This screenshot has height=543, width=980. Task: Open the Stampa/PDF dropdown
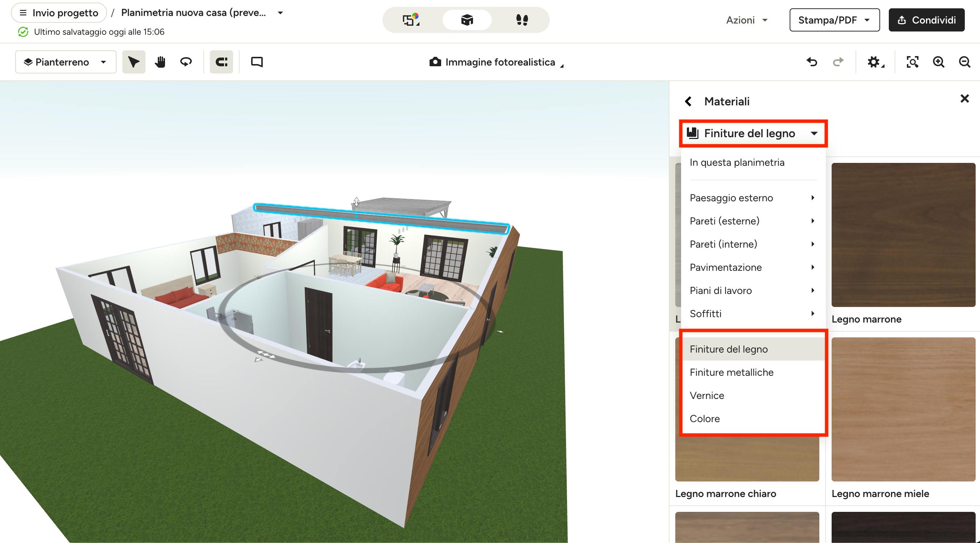pyautogui.click(x=834, y=20)
